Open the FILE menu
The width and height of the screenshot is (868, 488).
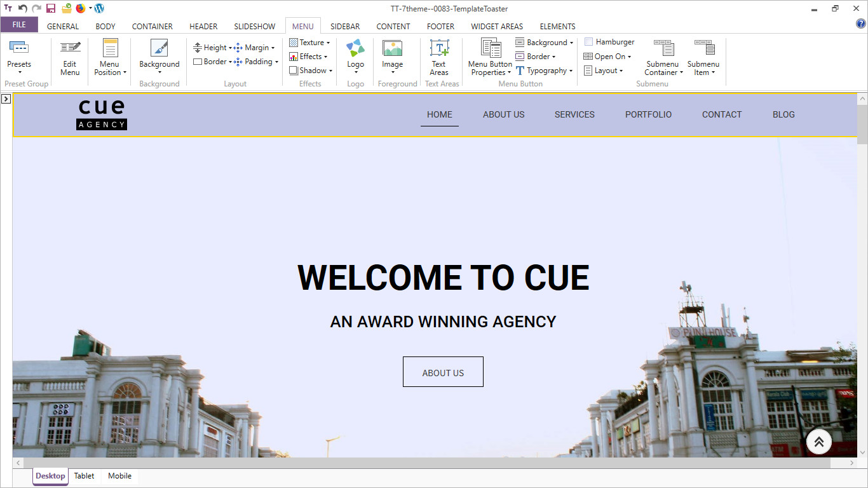point(19,25)
